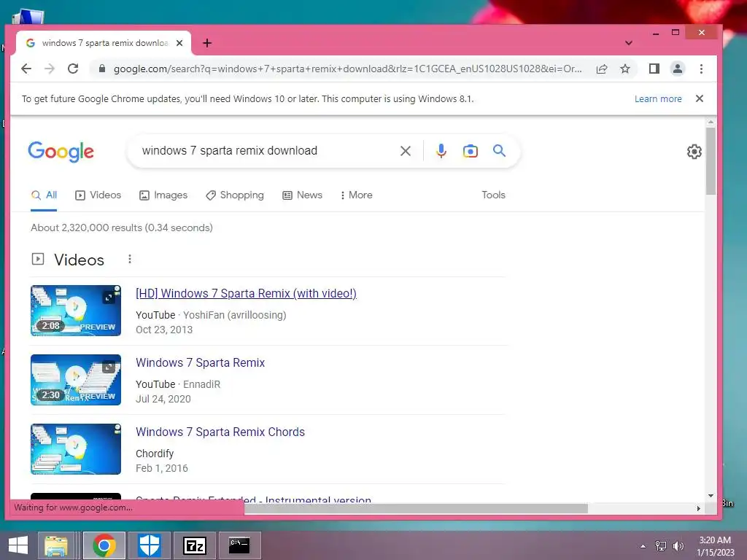
Task: Open the Windows Start button
Action: click(x=18, y=545)
